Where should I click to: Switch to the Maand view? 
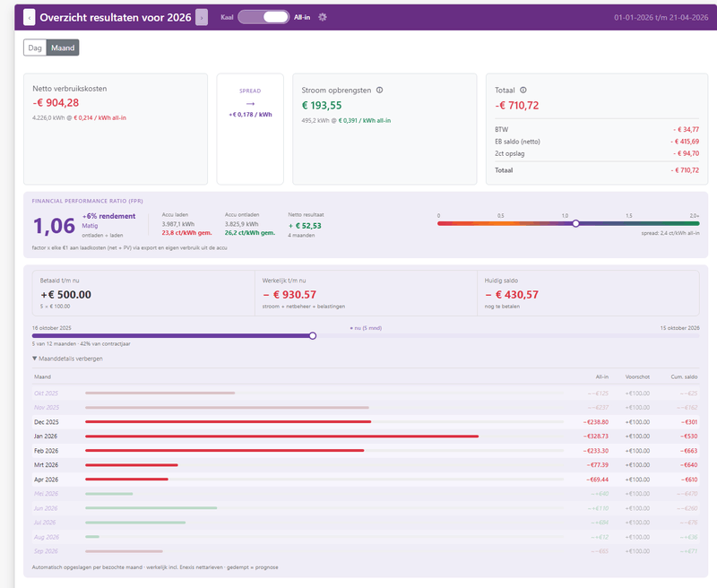[63, 48]
